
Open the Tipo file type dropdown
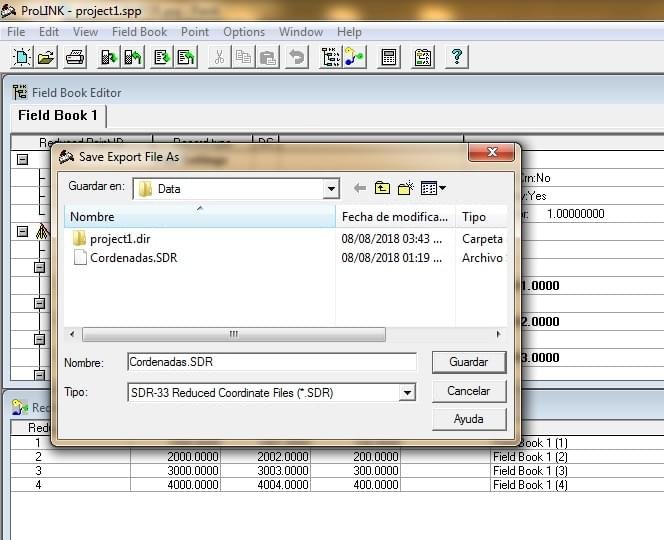pyautogui.click(x=407, y=393)
